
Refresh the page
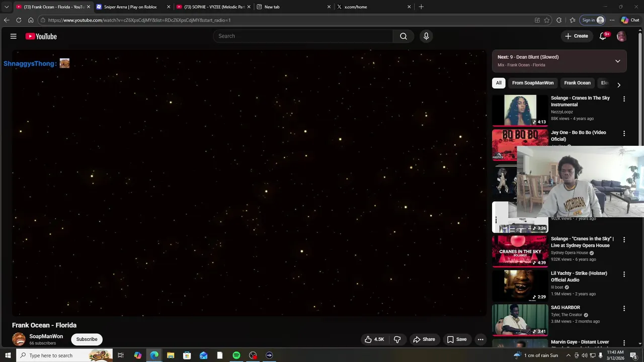19,20
